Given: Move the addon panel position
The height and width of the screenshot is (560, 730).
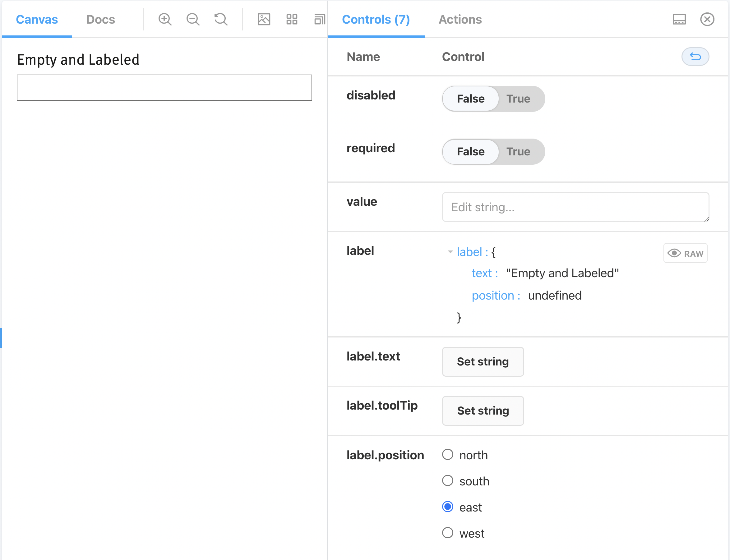Looking at the screenshot, I should 679,19.
